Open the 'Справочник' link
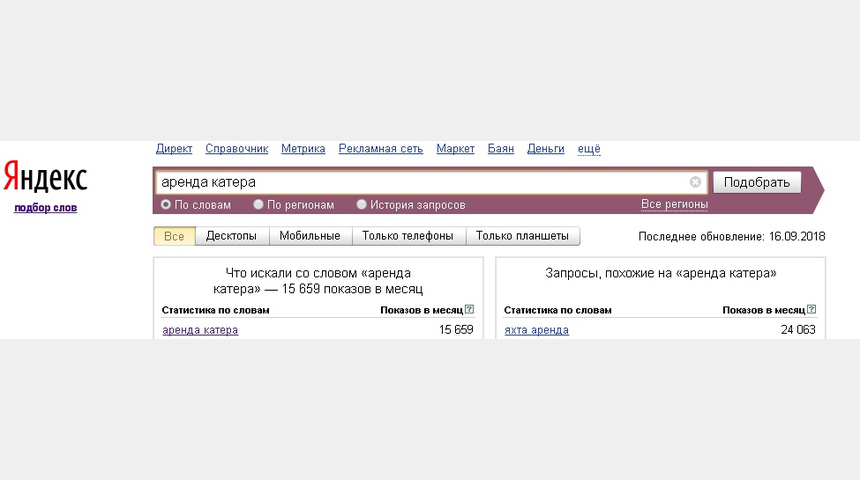Viewport: 860px width, 480px height. [x=237, y=149]
